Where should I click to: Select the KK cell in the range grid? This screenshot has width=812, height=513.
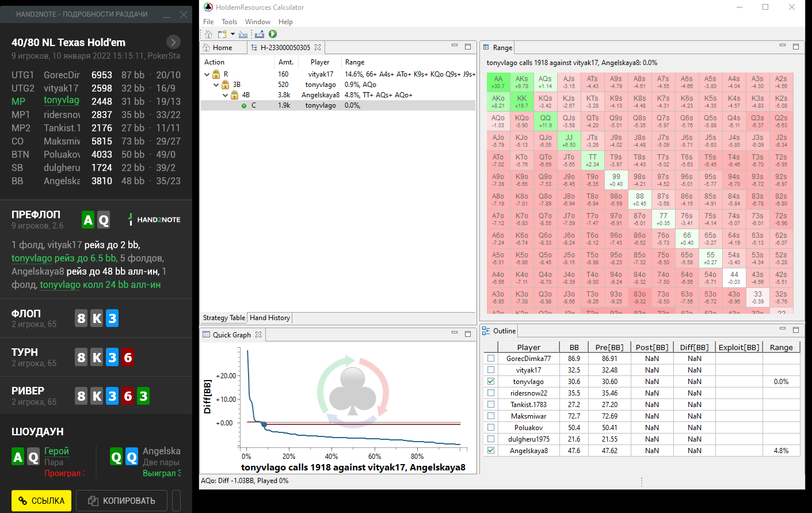pyautogui.click(x=522, y=102)
